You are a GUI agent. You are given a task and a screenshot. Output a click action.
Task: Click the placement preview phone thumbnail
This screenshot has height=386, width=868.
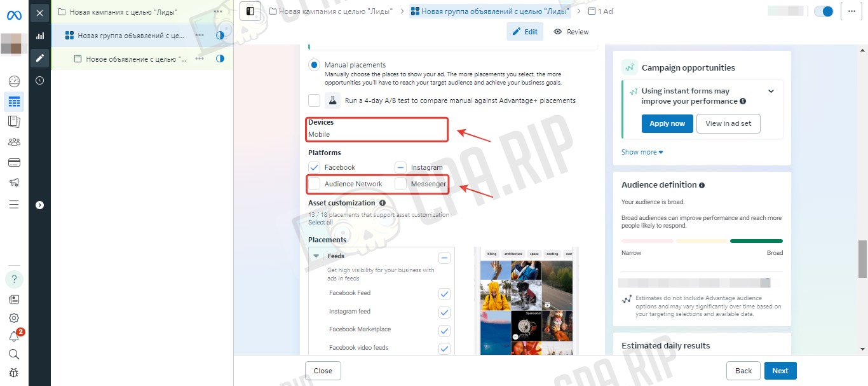[527, 301]
